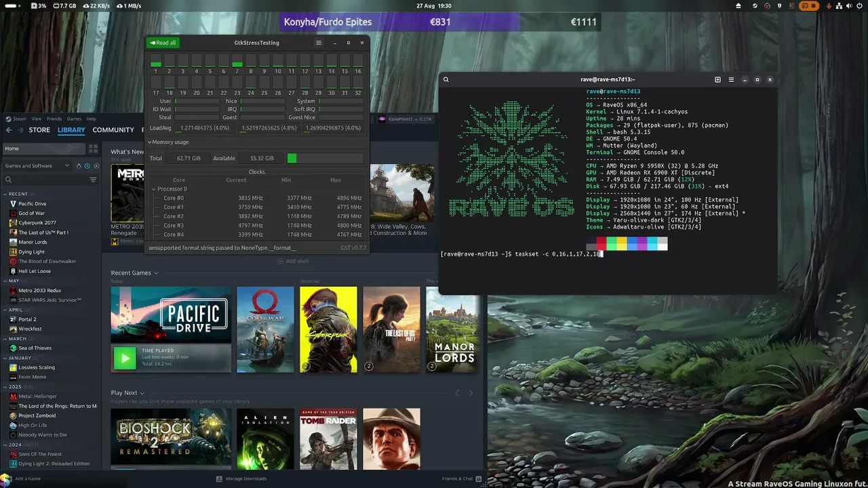Open the Steam menu in Steam window
This screenshot has width=868, height=488.
[19, 119]
